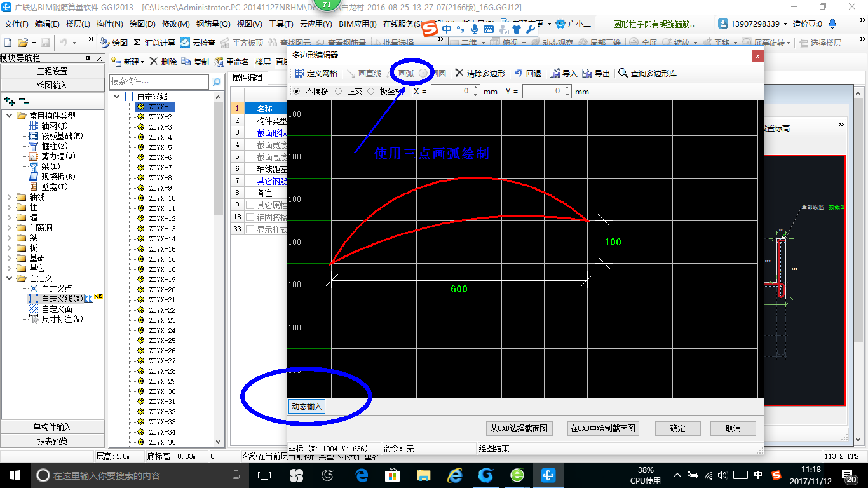Select 梁(L) component type
Screen dimensions: 868x488
pos(44,166)
